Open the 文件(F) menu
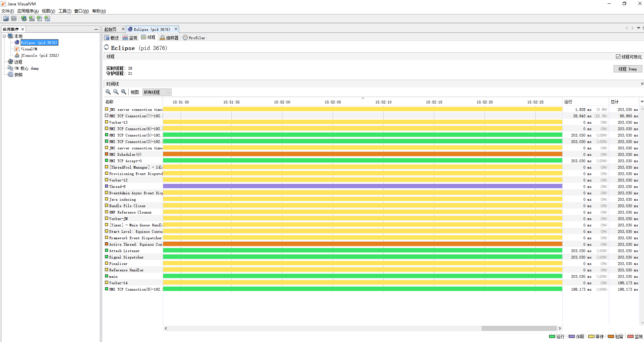This screenshot has height=342, width=644. [8, 11]
